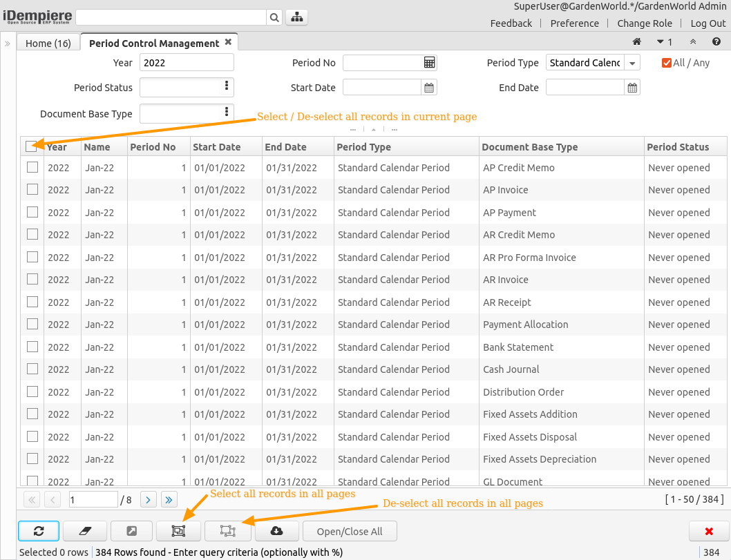This screenshot has height=560, width=731.
Task: Click the page number input field
Action: 93,499
